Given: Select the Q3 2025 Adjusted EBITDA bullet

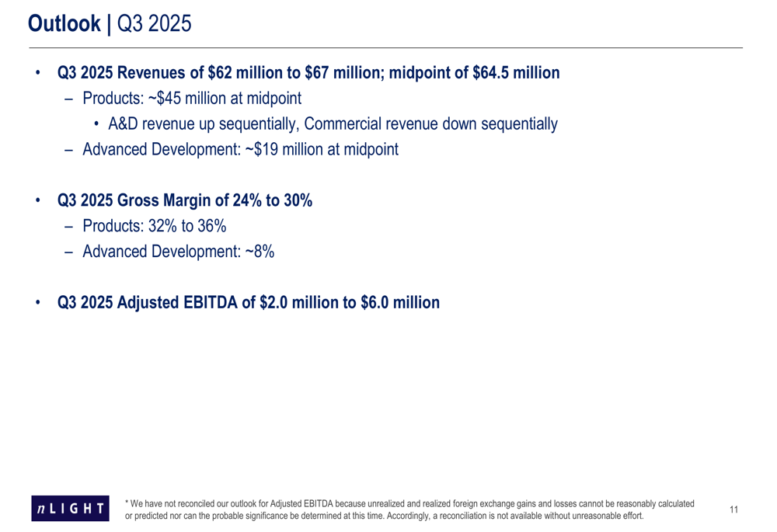Looking at the screenshot, I should [x=249, y=303].
